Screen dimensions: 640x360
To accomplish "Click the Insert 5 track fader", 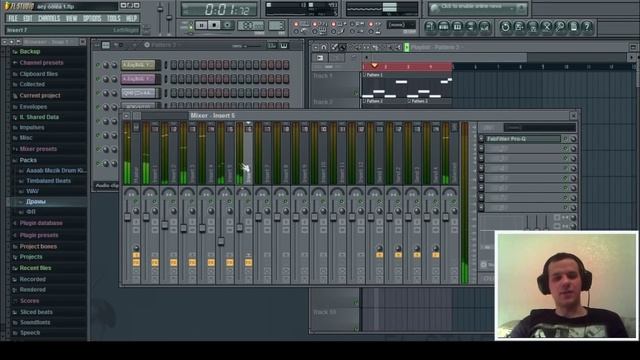I will (221, 242).
